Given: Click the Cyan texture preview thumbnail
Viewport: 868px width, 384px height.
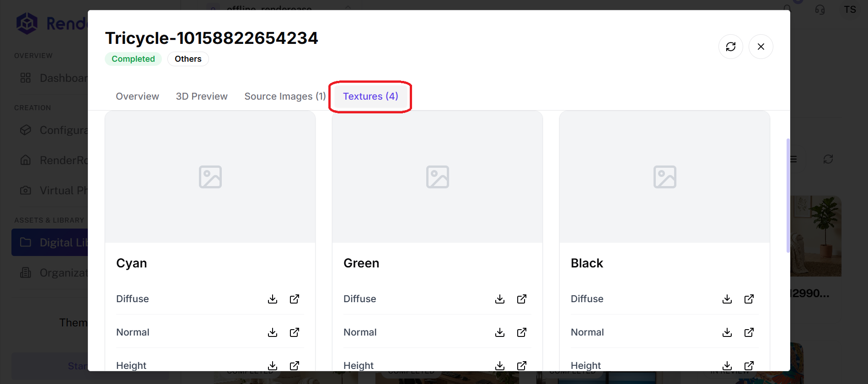Looking at the screenshot, I should (x=210, y=177).
